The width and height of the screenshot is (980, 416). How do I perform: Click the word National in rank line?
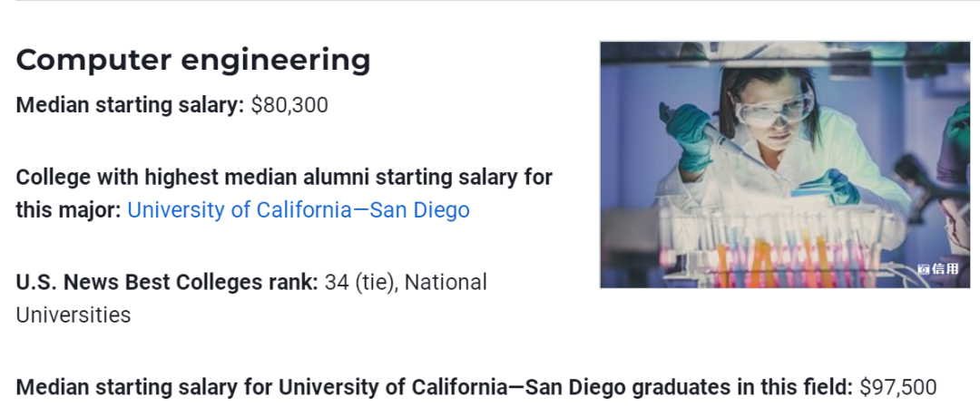[446, 282]
